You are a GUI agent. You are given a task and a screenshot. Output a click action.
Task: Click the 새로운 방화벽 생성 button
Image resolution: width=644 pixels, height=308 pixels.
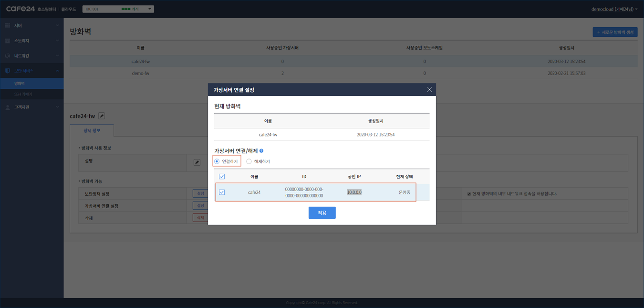tap(615, 32)
